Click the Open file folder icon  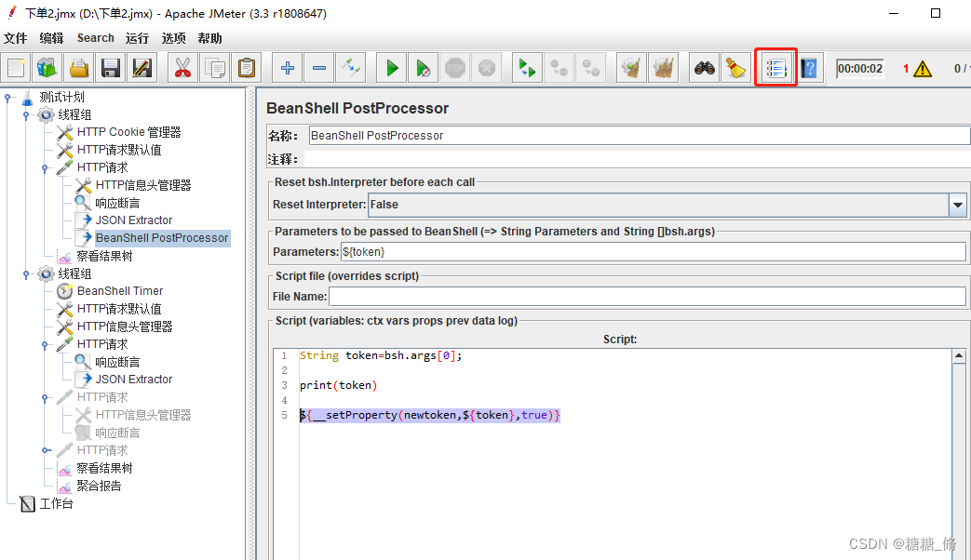tap(79, 68)
